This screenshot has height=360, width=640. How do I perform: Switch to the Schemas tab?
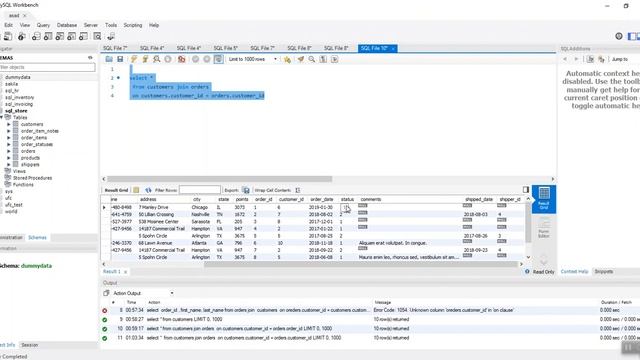click(x=37, y=238)
